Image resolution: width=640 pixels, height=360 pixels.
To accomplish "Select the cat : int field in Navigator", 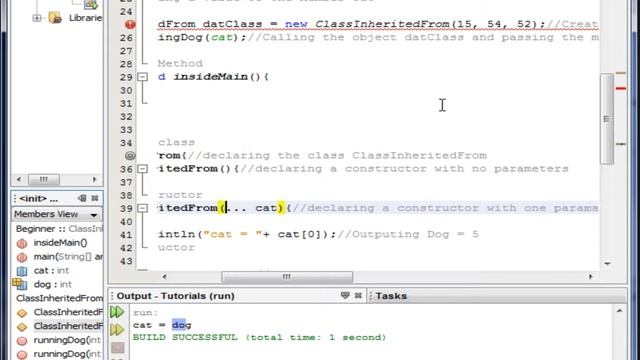I will click(x=51, y=270).
